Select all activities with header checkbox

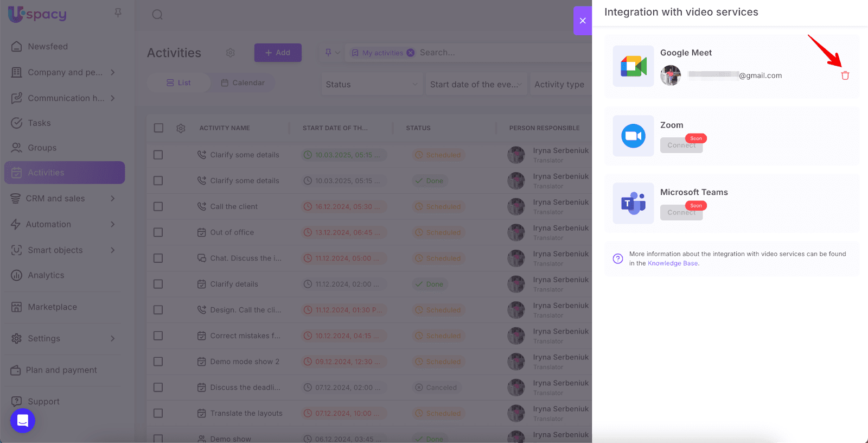158,128
